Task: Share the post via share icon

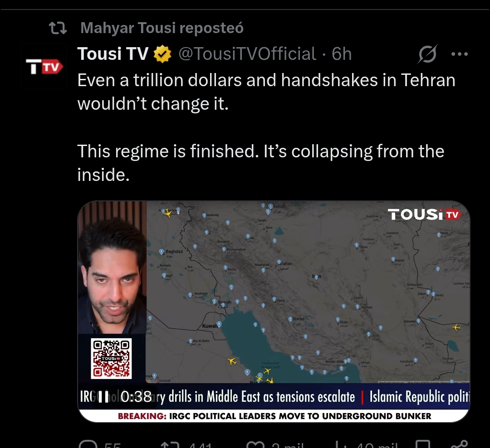Action: [x=459, y=444]
